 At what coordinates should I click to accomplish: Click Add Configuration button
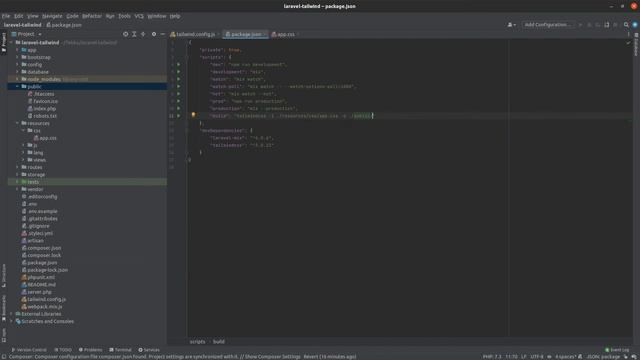pos(548,25)
